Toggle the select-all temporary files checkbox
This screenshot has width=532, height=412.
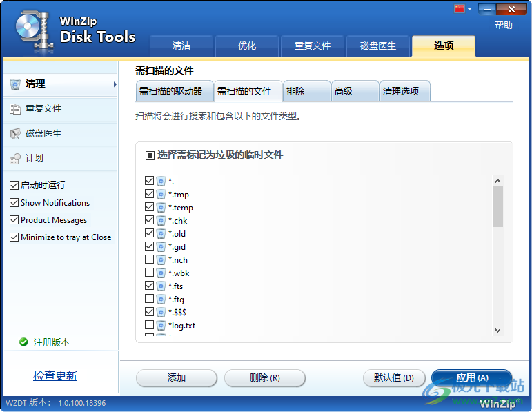point(150,155)
